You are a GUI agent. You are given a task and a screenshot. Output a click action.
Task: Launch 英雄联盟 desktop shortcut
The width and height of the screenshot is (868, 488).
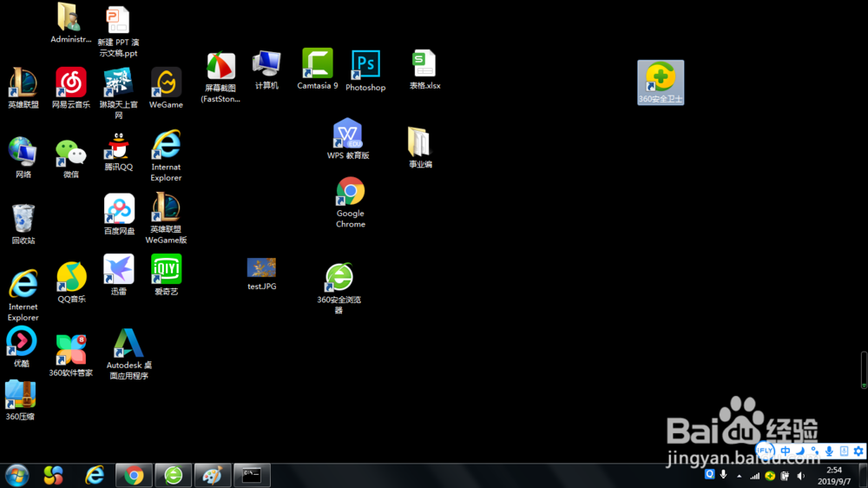coord(23,88)
